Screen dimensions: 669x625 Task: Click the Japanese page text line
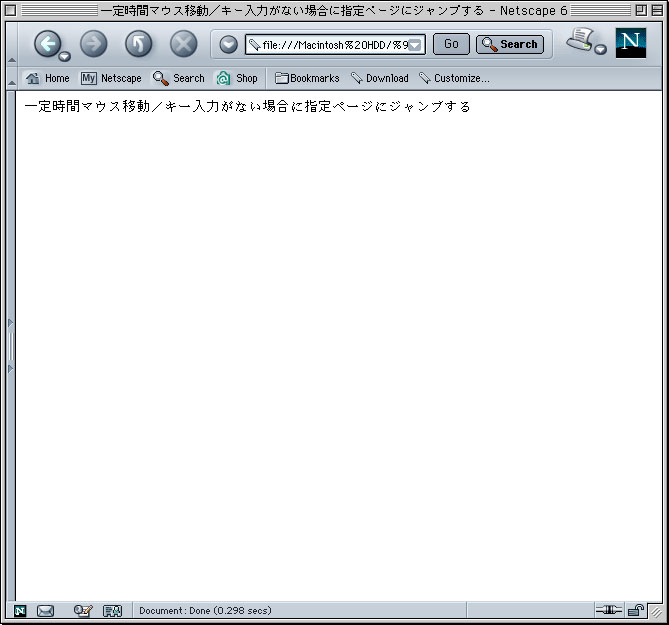pos(247,106)
